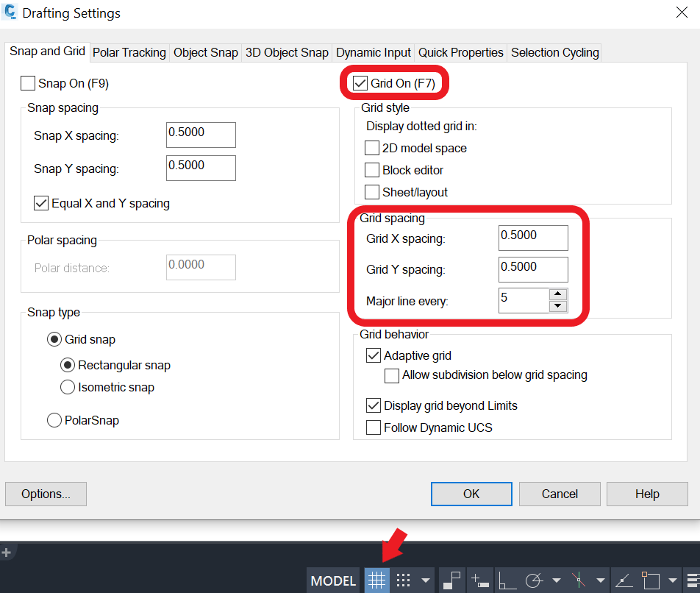The width and height of the screenshot is (700, 593).
Task: Select the PolarSnap radio button
Action: point(54,420)
